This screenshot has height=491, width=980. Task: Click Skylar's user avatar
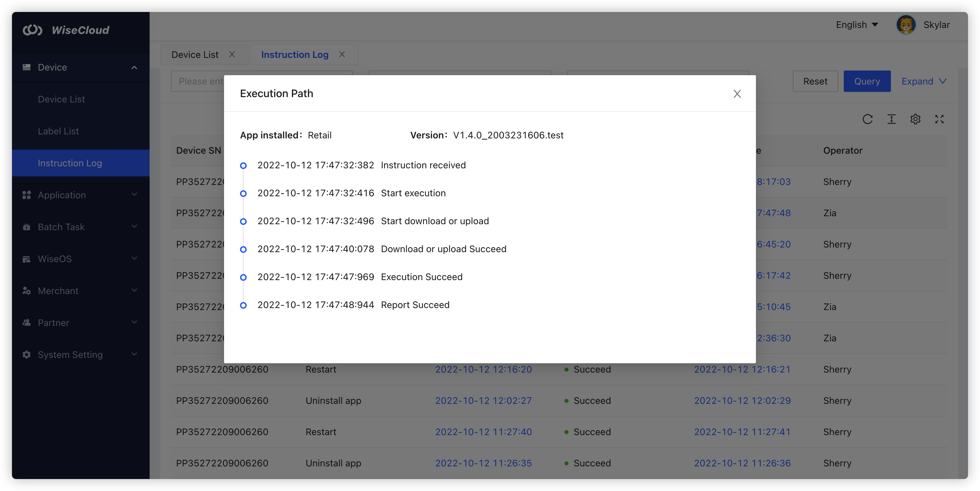[906, 25]
